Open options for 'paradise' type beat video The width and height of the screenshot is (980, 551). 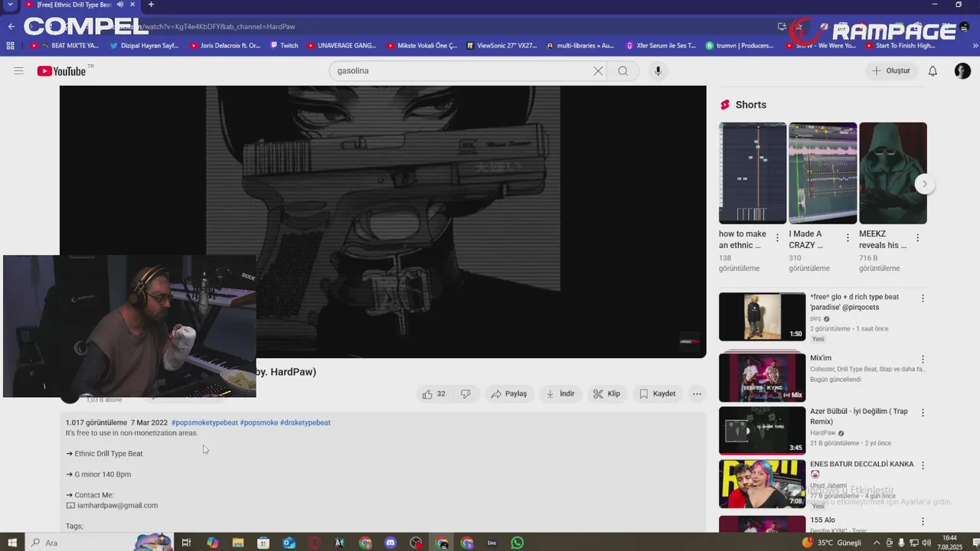[923, 298]
